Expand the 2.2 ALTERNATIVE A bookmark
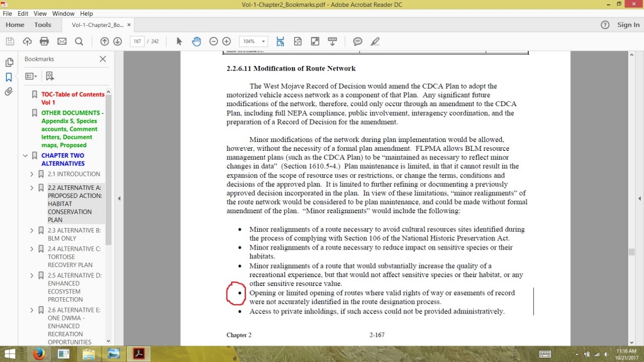 pyautogui.click(x=31, y=187)
